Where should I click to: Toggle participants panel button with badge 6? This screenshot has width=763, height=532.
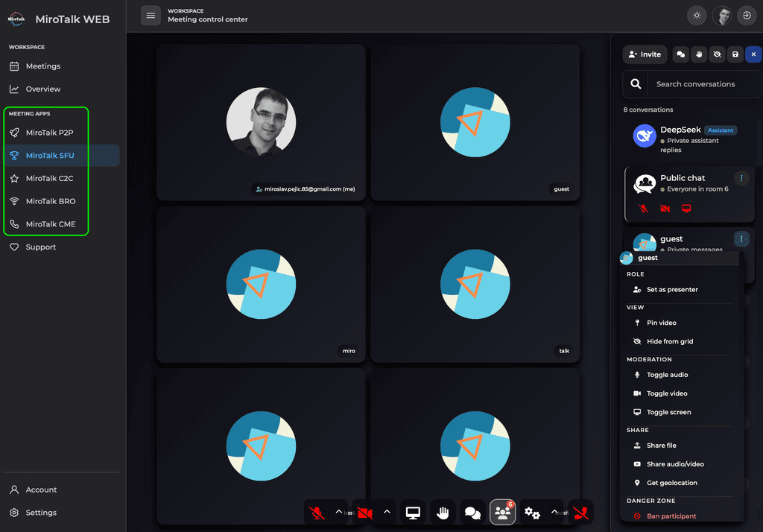click(503, 513)
